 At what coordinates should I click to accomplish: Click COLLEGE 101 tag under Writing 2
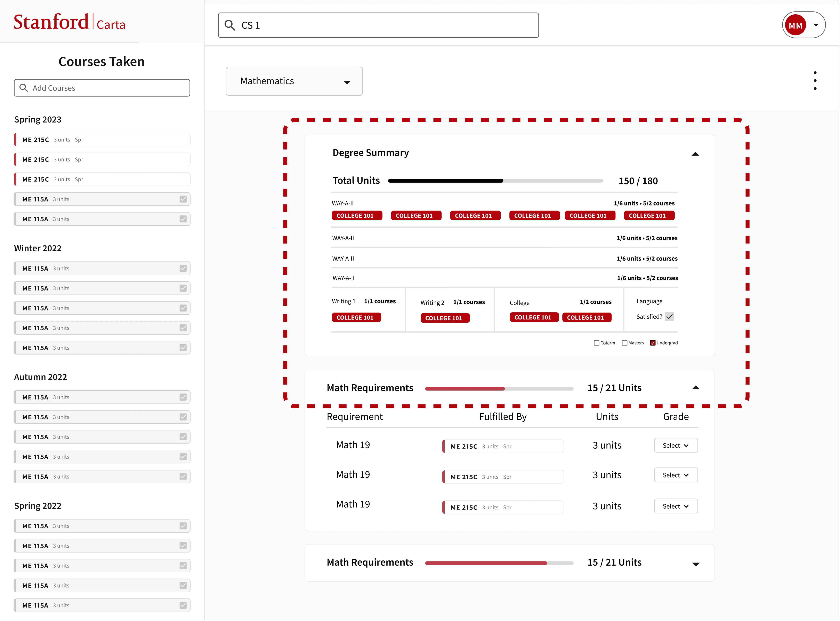[x=445, y=318]
